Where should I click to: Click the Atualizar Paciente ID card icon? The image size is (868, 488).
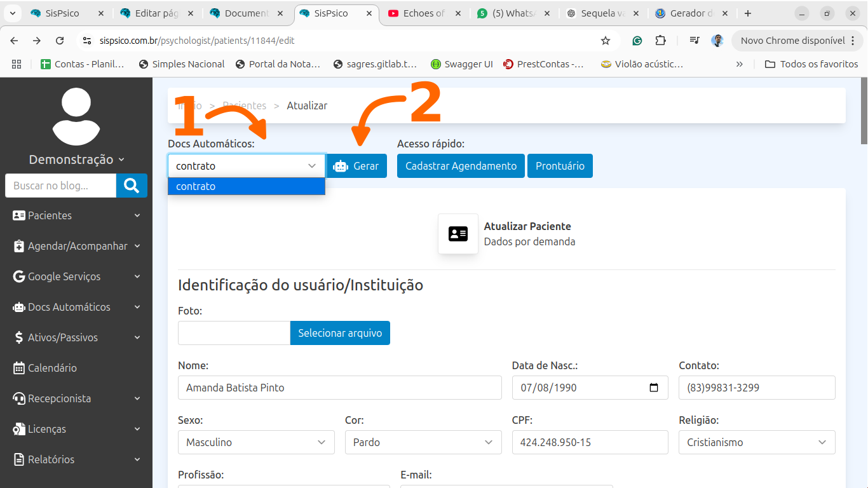click(x=458, y=234)
